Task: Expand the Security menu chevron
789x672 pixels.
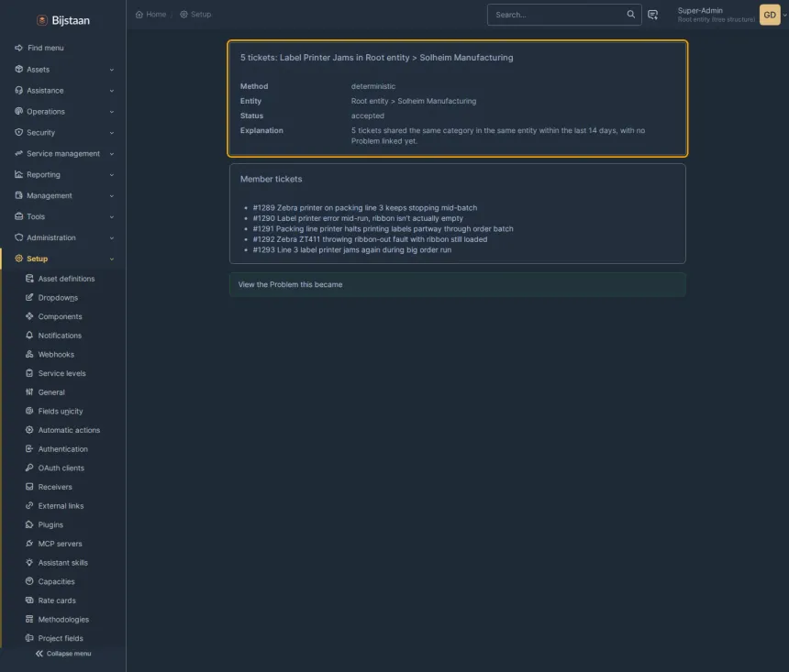Action: (112, 133)
